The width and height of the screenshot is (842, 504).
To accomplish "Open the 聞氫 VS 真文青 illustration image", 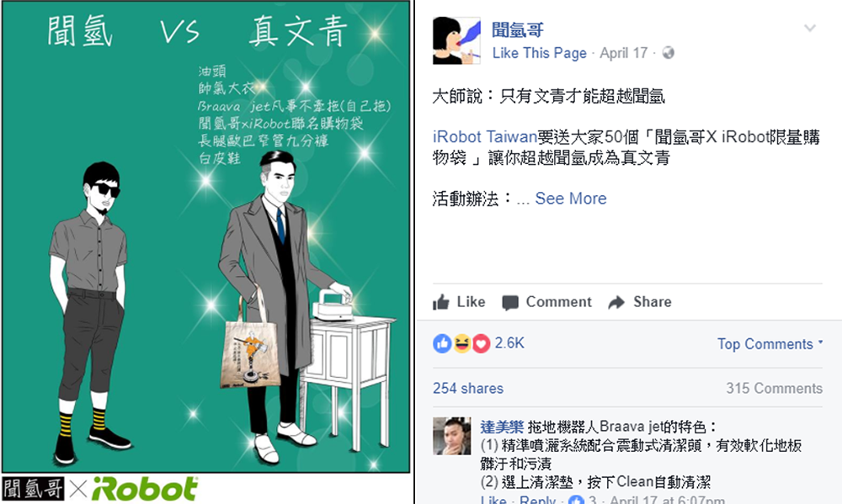I will [206, 236].
